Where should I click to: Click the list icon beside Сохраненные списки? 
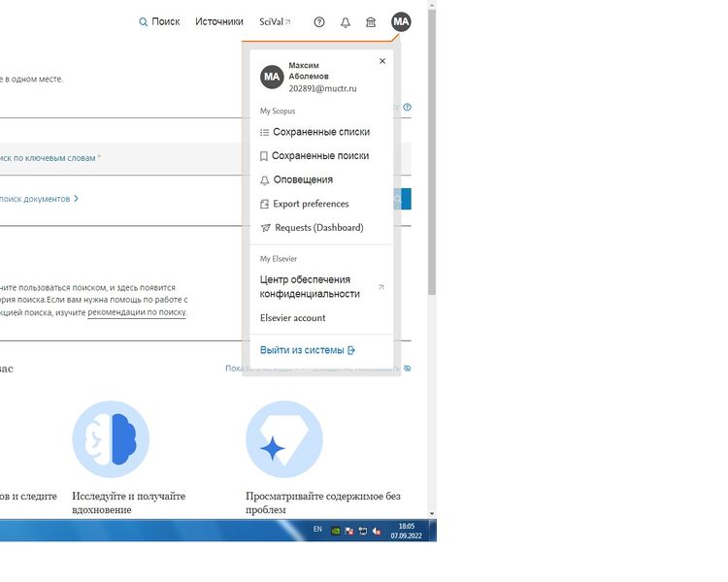265,132
